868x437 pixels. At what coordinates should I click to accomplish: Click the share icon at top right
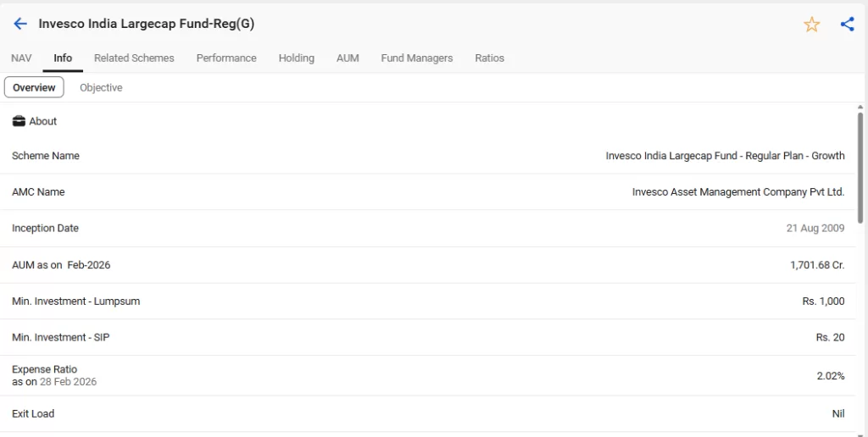[x=847, y=25]
